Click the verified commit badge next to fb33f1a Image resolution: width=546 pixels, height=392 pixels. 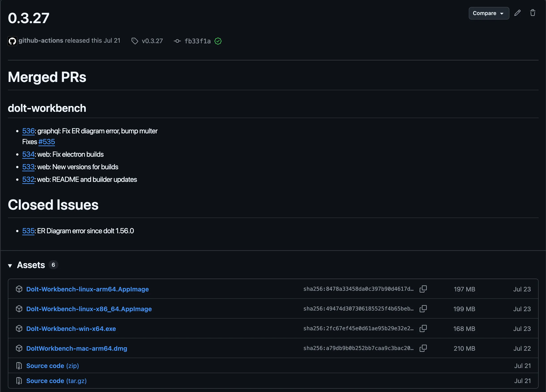(218, 41)
